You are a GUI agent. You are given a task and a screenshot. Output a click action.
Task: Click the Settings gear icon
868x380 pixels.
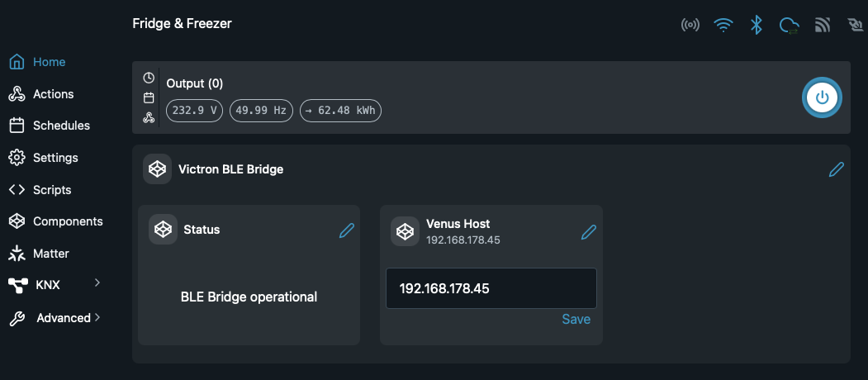tap(17, 158)
